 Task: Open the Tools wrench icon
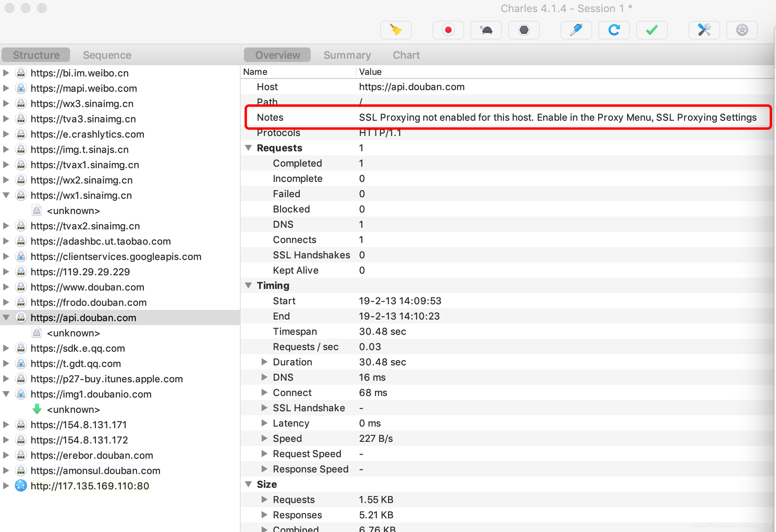(704, 30)
